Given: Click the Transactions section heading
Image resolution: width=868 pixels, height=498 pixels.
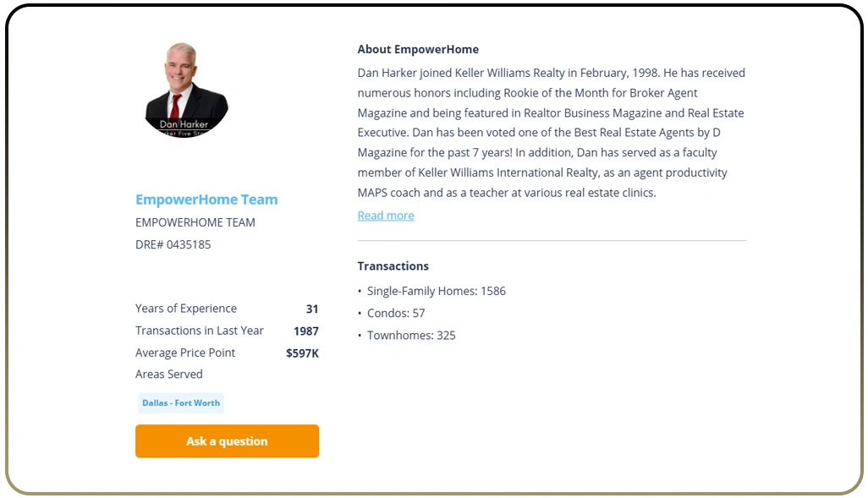Looking at the screenshot, I should click(x=393, y=266).
